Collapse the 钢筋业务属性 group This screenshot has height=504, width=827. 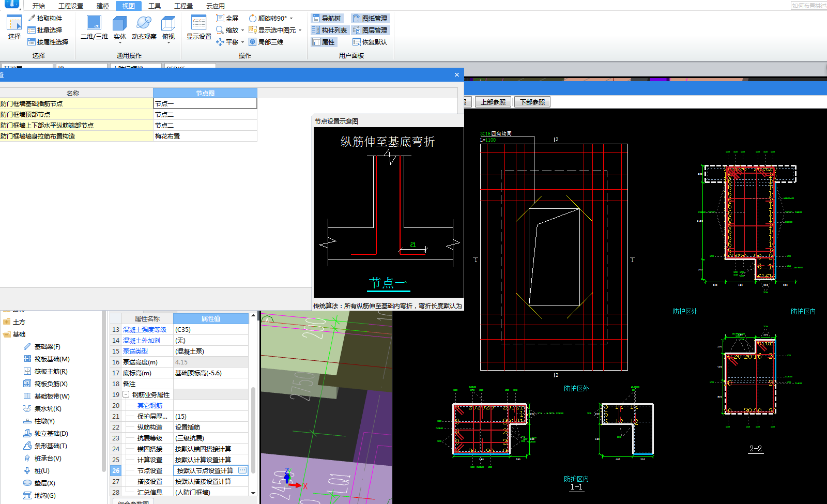tap(126, 394)
